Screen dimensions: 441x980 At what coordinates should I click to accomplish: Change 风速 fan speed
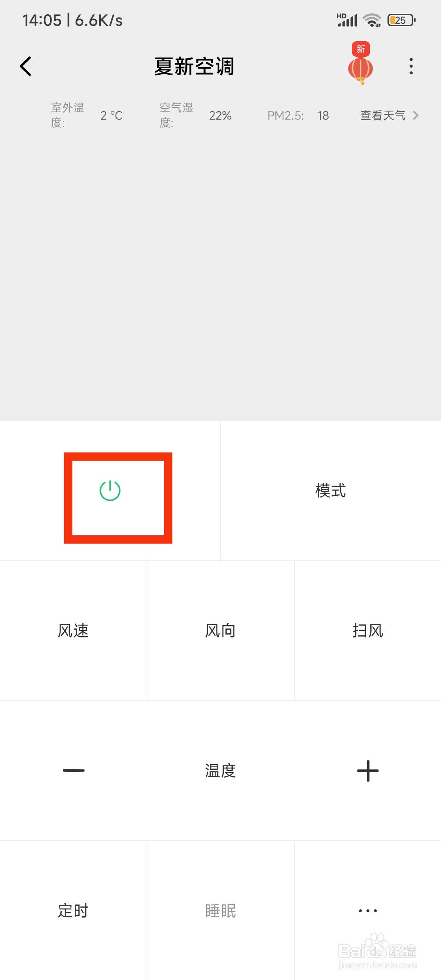click(x=73, y=630)
